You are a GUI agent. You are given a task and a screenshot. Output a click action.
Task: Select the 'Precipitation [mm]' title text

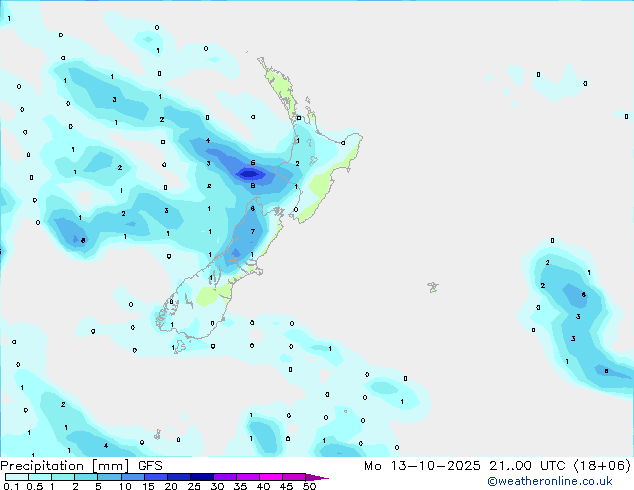[x=65, y=466]
